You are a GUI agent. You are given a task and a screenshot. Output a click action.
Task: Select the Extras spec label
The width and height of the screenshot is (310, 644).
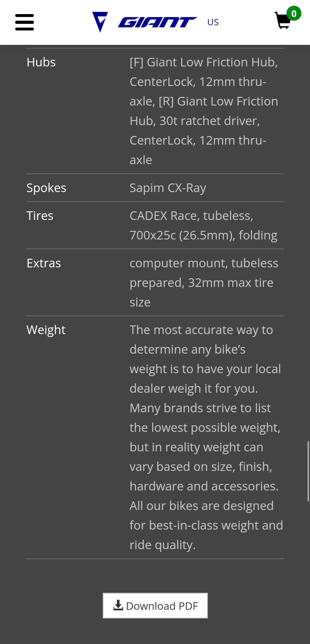pos(44,263)
